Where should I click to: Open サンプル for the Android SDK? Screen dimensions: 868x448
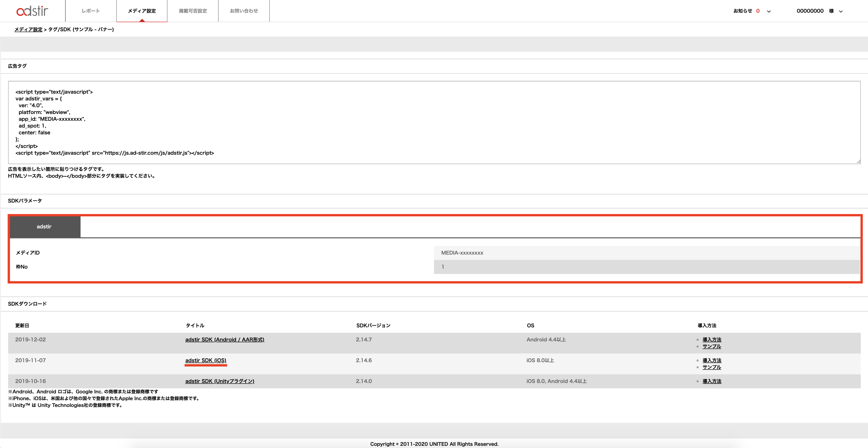712,346
